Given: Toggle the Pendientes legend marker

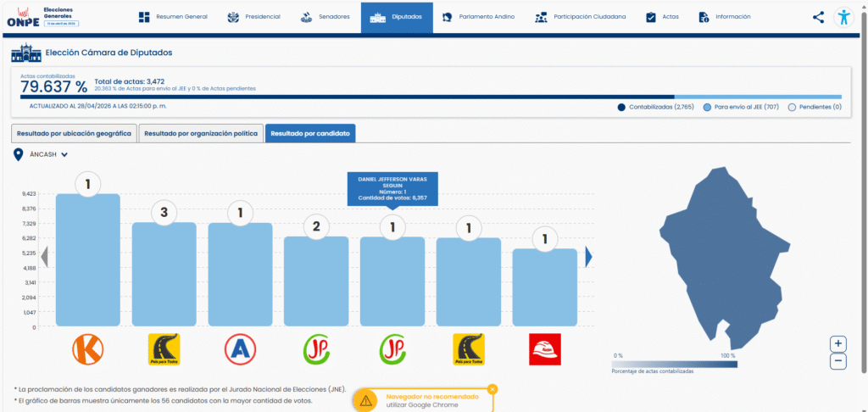Looking at the screenshot, I should [792, 108].
